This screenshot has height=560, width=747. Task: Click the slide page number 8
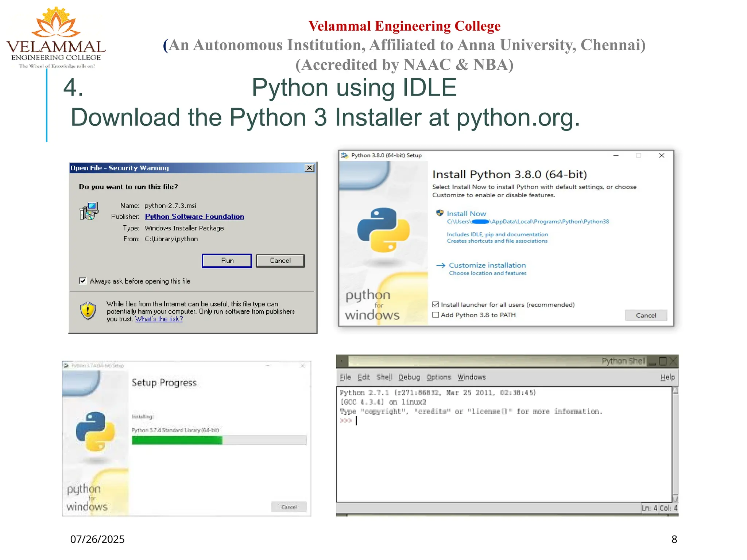coord(674,539)
